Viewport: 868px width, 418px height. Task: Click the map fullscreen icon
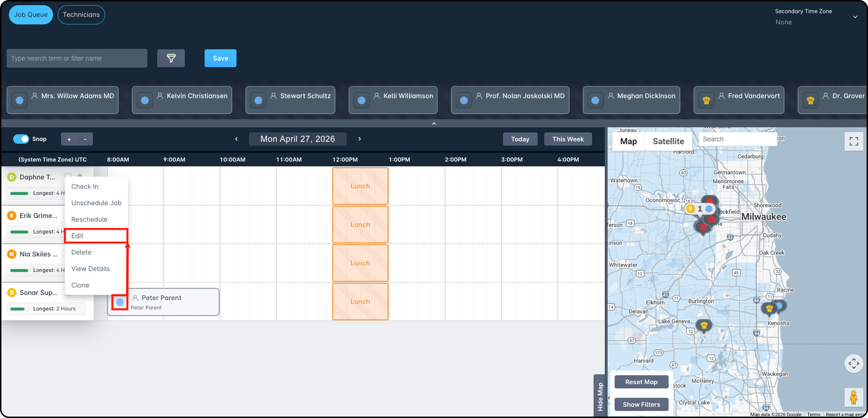[x=854, y=141]
